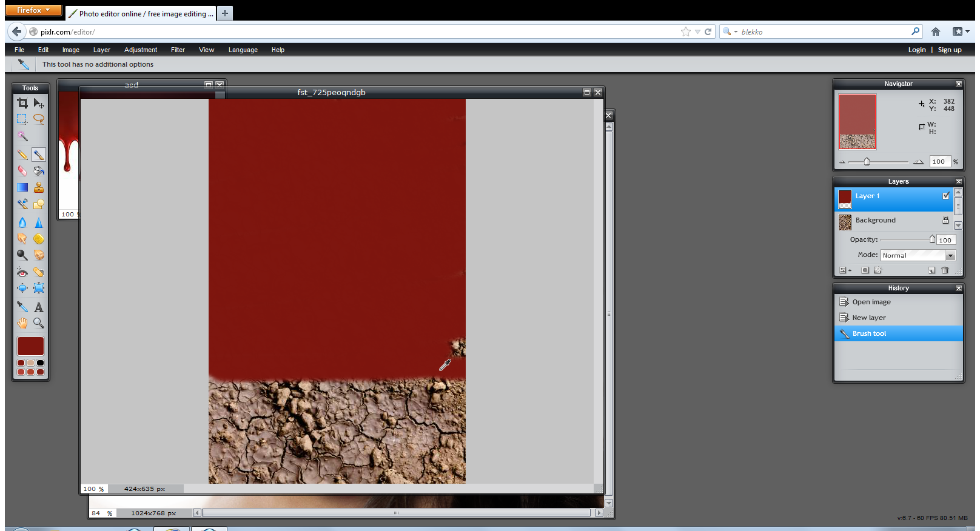Select the Move tool
This screenshot has height=531, width=980.
39,103
